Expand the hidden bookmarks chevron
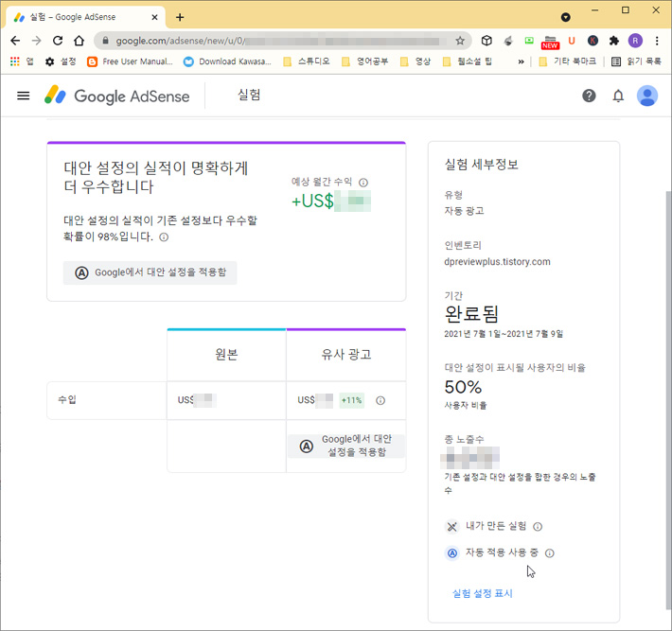The width and height of the screenshot is (672, 631). (x=521, y=61)
